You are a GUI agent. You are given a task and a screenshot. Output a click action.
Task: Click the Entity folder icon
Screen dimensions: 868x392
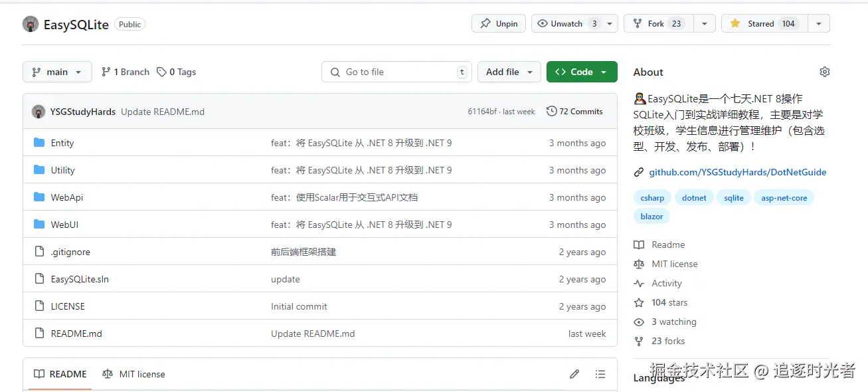tap(39, 143)
